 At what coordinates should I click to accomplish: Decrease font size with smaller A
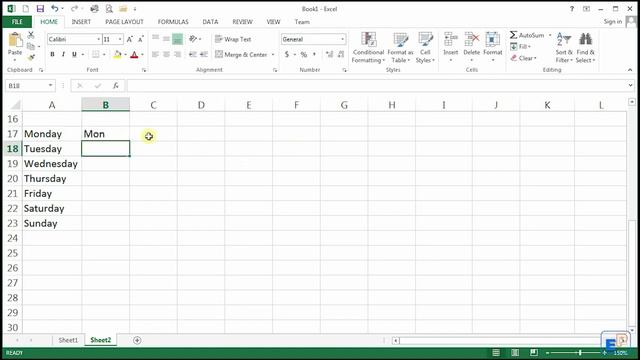click(140, 39)
